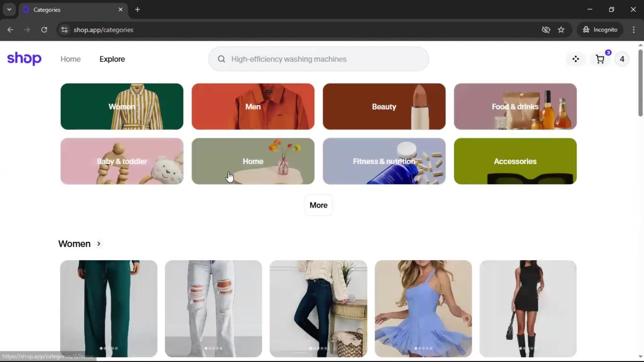Click the four-dots apps icon
The width and height of the screenshot is (644, 362).
(576, 59)
